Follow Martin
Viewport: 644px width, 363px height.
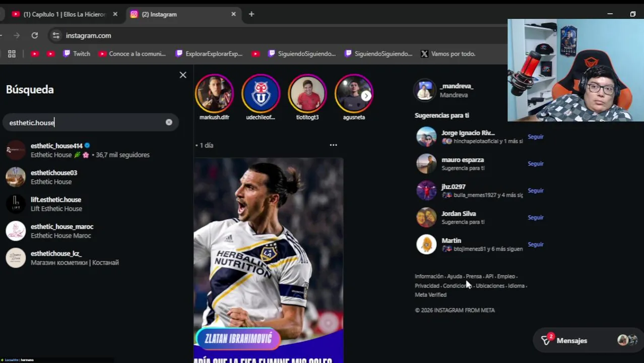point(535,245)
